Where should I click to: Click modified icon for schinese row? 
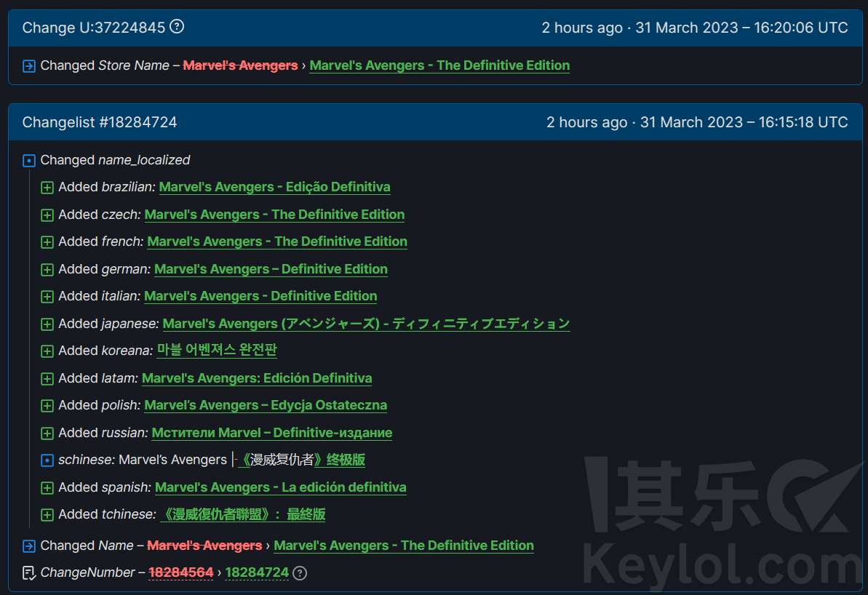coord(47,460)
